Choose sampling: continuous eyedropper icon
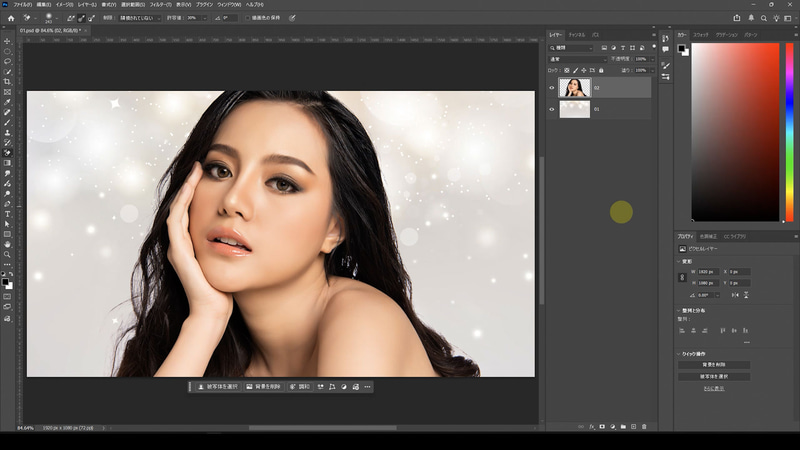 pyautogui.click(x=71, y=18)
